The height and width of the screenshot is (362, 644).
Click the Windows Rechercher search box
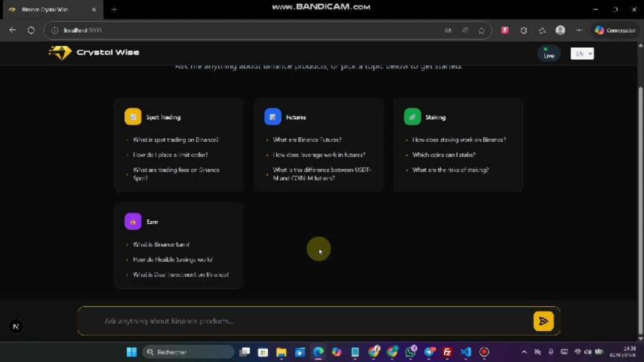tap(189, 352)
